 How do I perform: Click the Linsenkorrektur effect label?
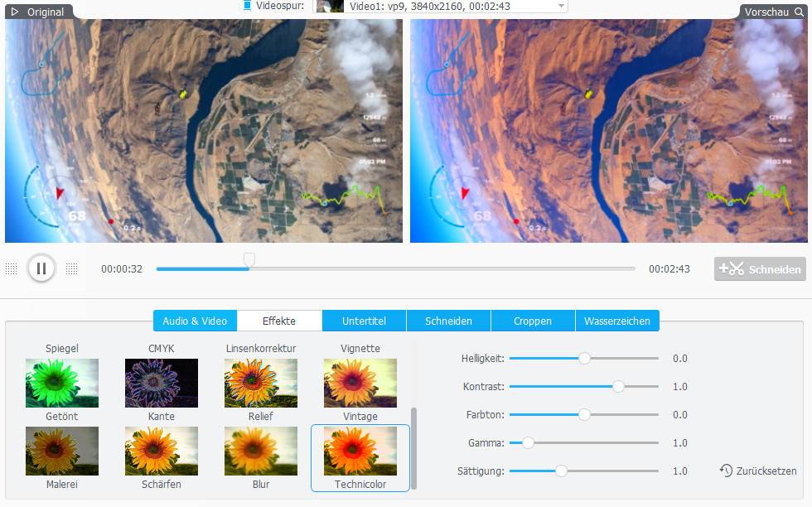260,349
